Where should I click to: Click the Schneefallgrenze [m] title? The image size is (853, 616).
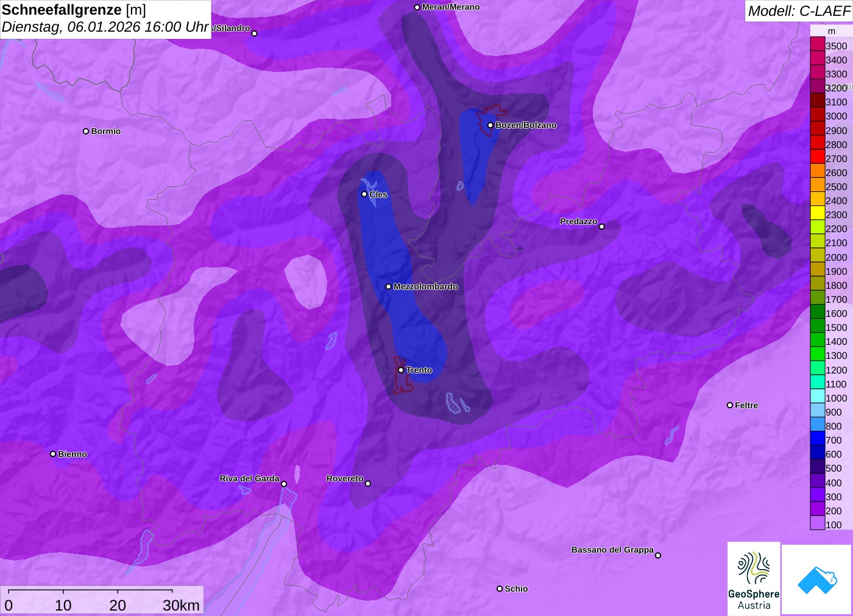[x=74, y=10]
